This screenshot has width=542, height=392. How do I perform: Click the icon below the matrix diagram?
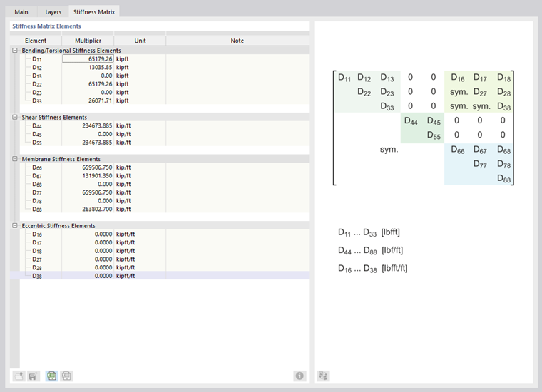323,376
